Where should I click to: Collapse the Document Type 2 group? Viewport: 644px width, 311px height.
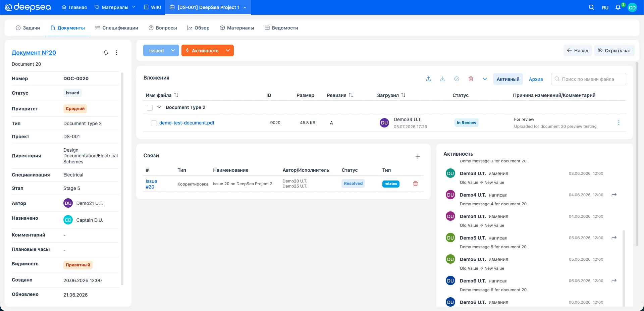159,107
